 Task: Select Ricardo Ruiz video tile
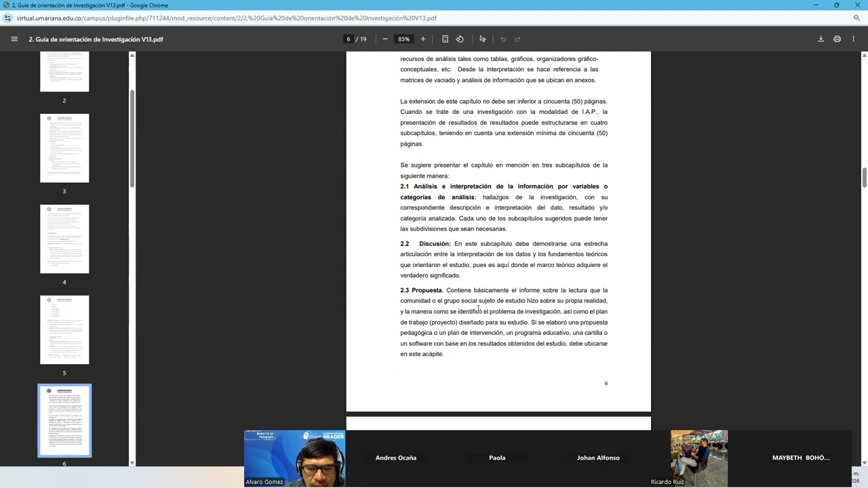[x=699, y=458]
